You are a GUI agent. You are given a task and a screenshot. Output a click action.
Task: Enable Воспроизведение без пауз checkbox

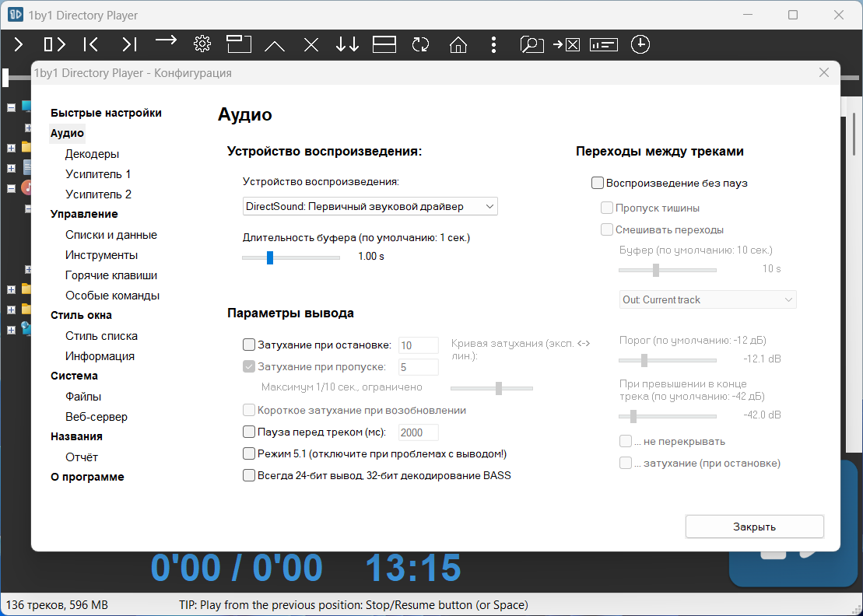tap(597, 183)
